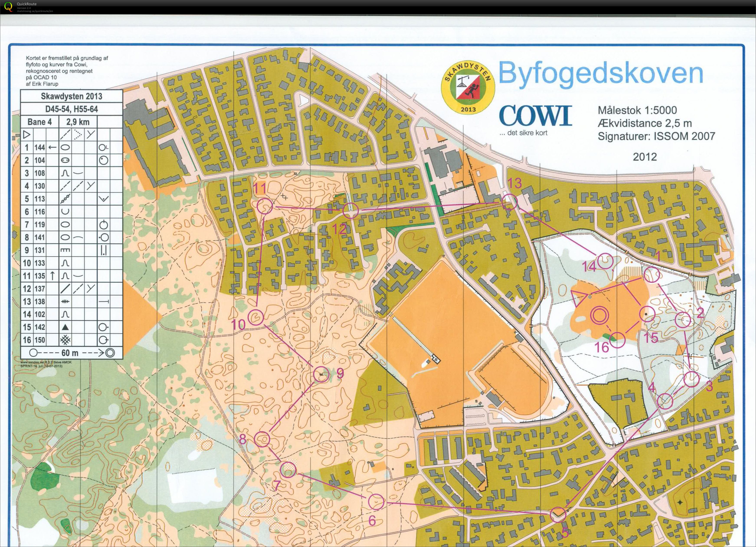Click control circle 1 on the map
756x547 pixels.
pos(651,275)
